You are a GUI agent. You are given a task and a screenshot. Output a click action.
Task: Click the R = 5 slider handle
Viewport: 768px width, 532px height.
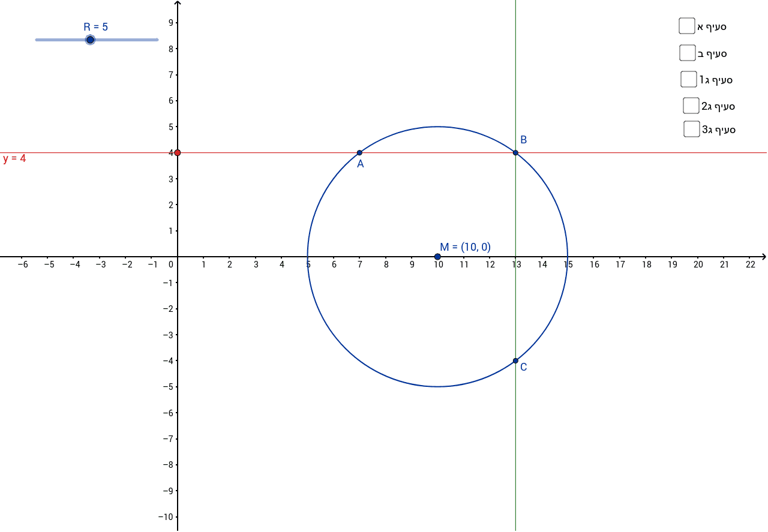coord(90,40)
